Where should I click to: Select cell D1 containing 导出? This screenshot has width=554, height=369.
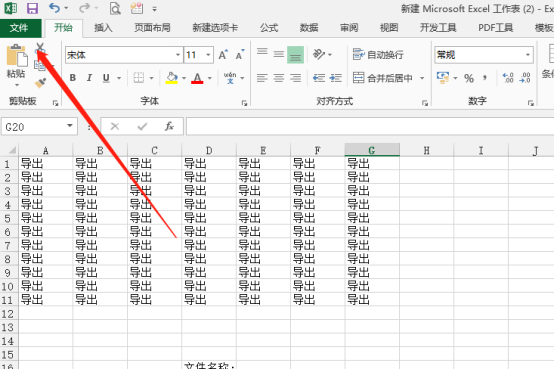click(209, 164)
